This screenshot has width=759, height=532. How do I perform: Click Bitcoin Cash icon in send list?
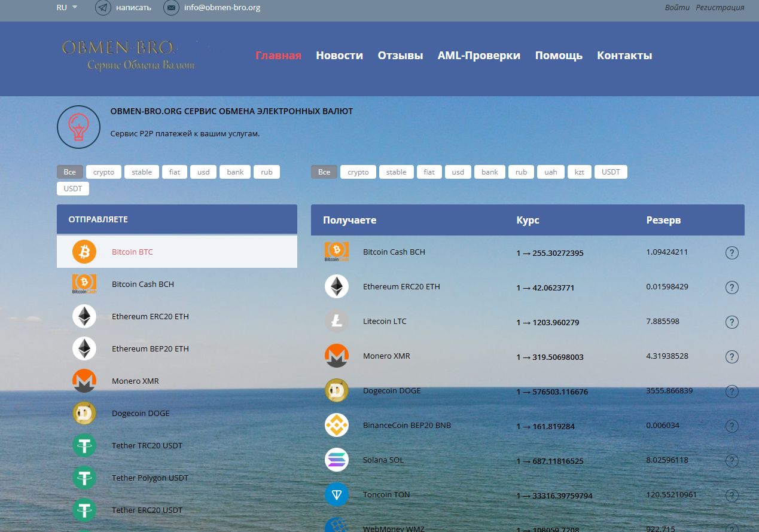(x=84, y=284)
